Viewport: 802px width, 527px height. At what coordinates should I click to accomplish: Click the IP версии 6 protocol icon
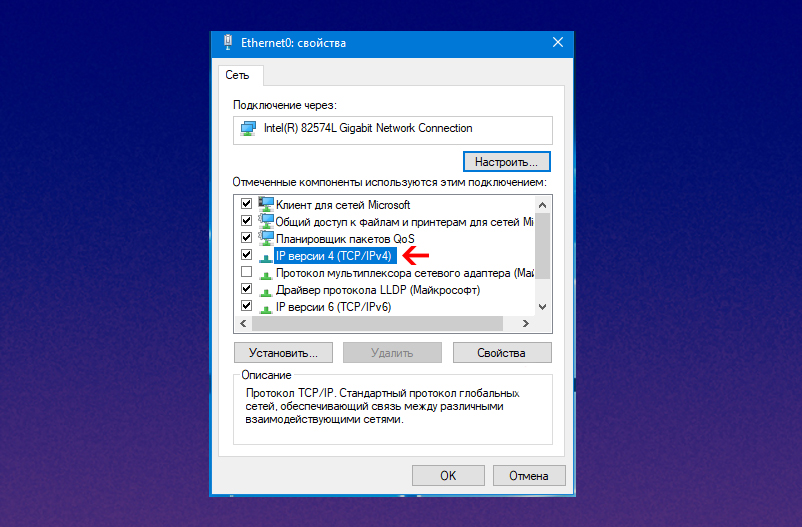point(265,309)
